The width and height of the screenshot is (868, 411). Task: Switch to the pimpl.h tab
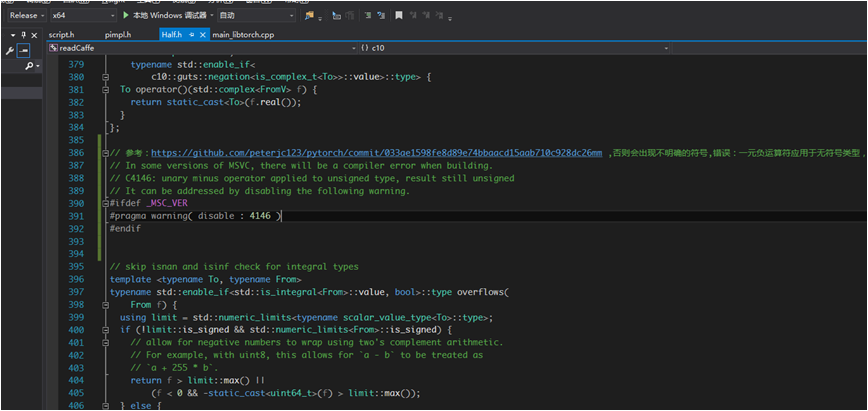point(117,35)
